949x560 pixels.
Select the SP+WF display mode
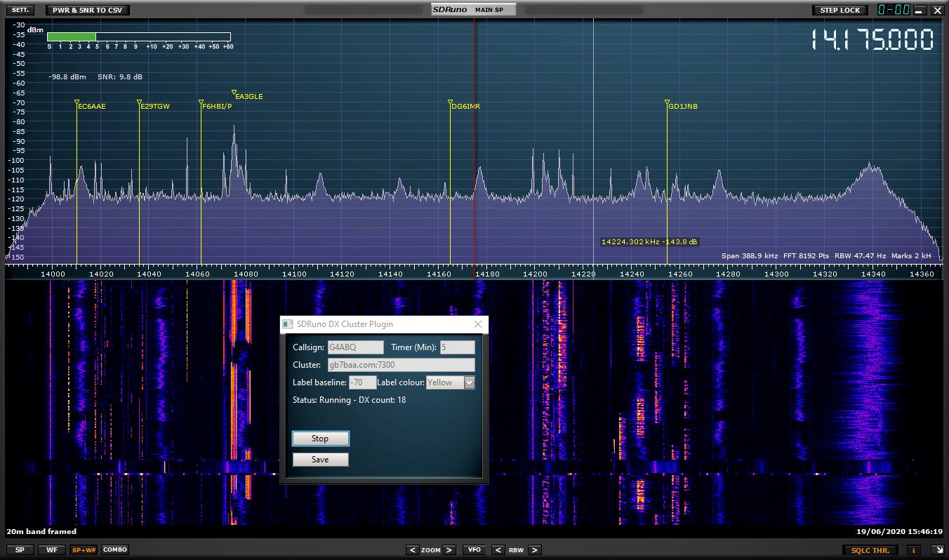tap(84, 550)
